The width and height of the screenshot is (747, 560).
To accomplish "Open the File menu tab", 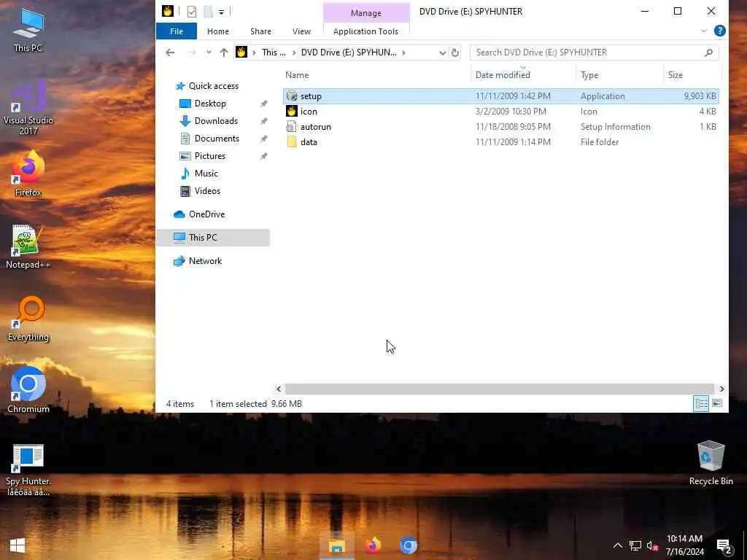I will pos(177,31).
